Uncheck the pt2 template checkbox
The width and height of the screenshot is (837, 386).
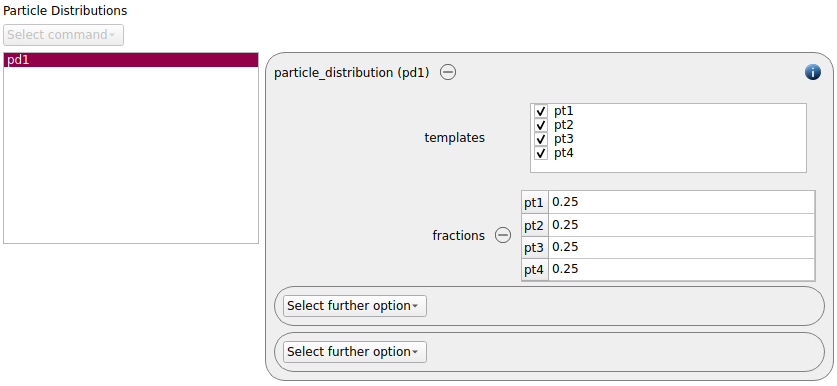(x=541, y=125)
